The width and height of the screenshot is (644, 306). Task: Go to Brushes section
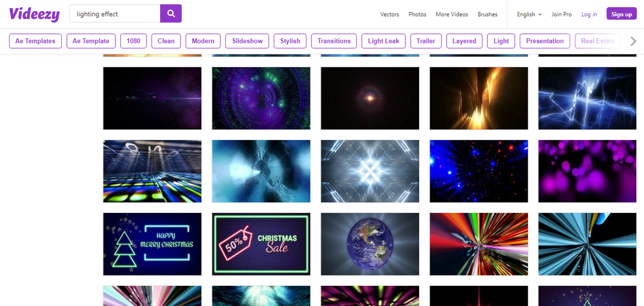(x=488, y=14)
